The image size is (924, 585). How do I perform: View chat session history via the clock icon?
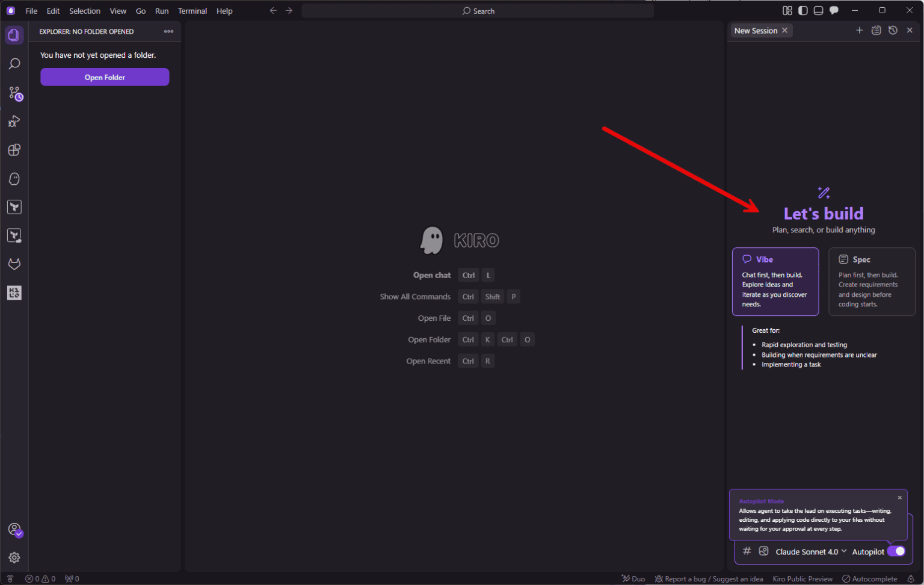893,30
